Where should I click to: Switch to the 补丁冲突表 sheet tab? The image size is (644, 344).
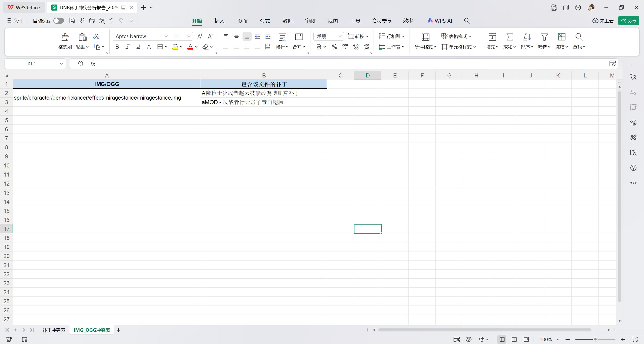(54, 330)
